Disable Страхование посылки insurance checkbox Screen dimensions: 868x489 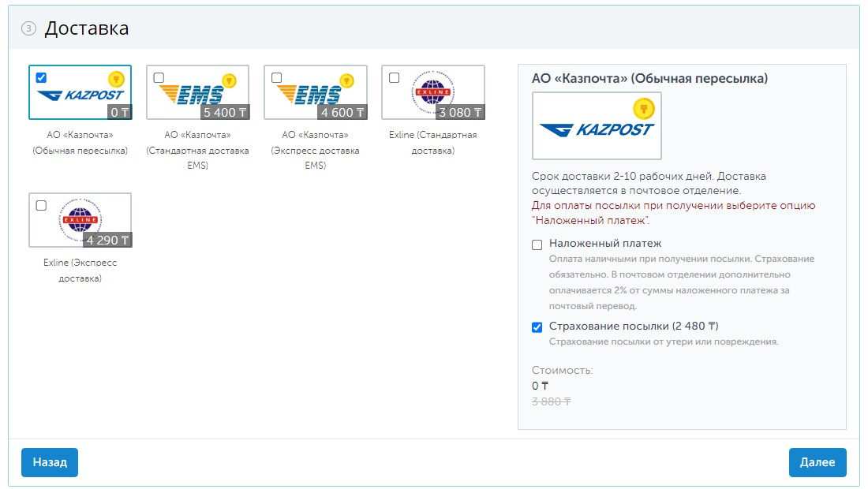[537, 327]
